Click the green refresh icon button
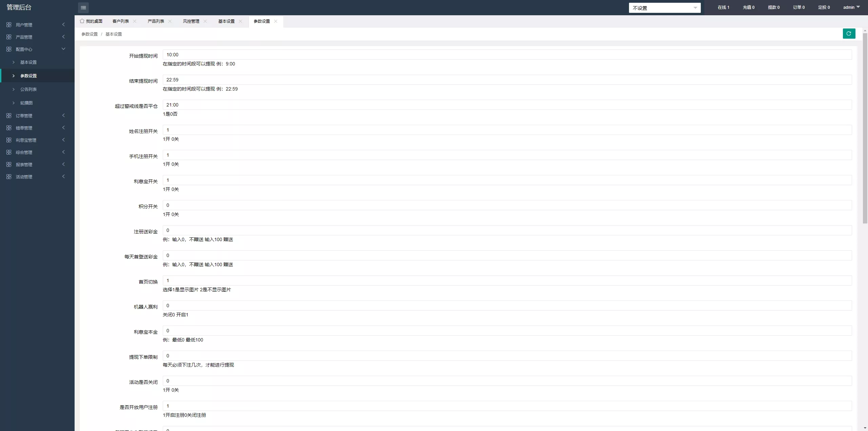868x431 pixels. [x=849, y=34]
